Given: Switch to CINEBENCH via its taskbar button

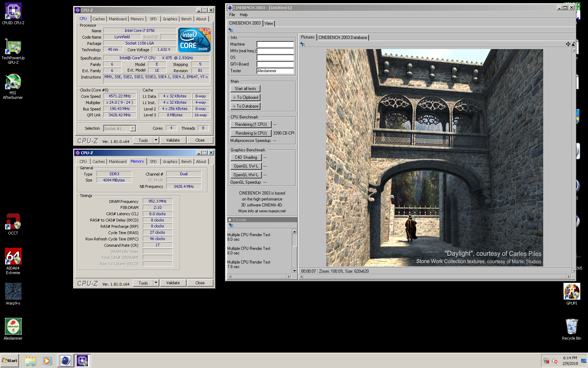Looking at the screenshot, I should pos(65,361).
